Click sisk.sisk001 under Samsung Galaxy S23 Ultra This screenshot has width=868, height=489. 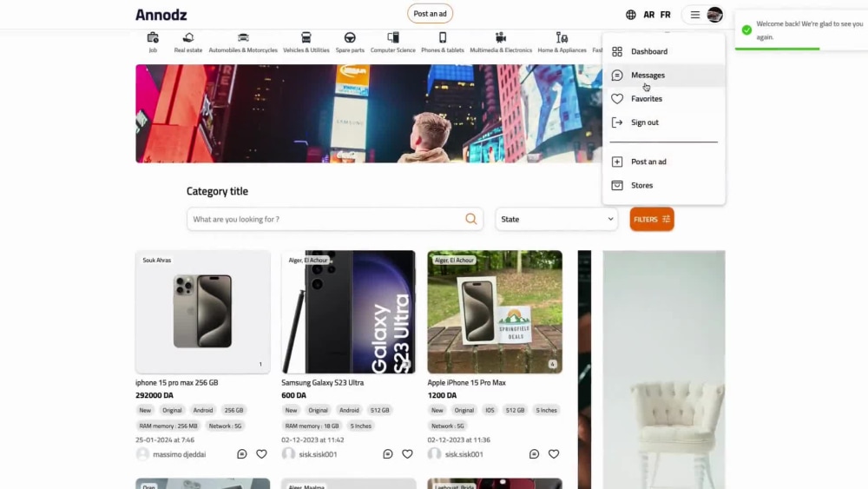[318, 454]
